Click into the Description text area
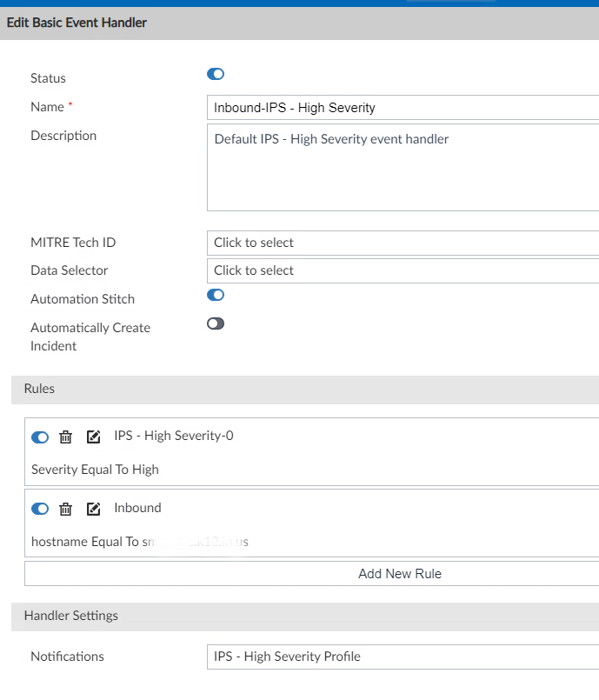This screenshot has width=599, height=700. 403,168
